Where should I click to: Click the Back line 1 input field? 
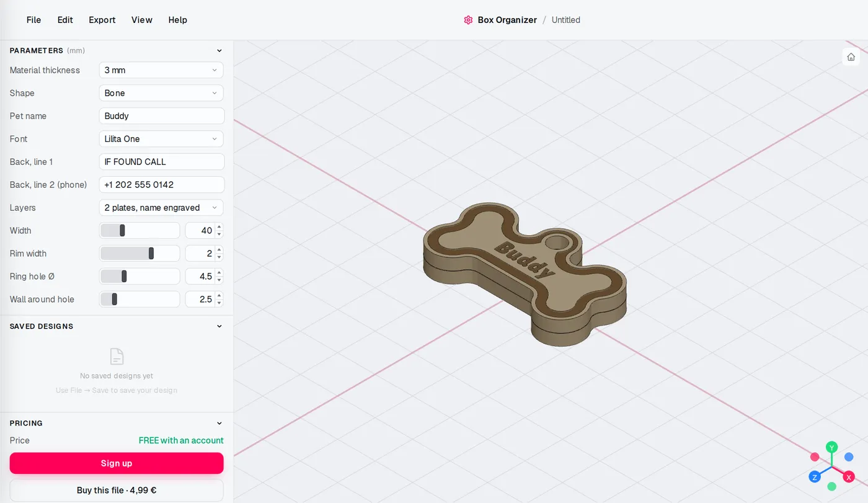161,162
